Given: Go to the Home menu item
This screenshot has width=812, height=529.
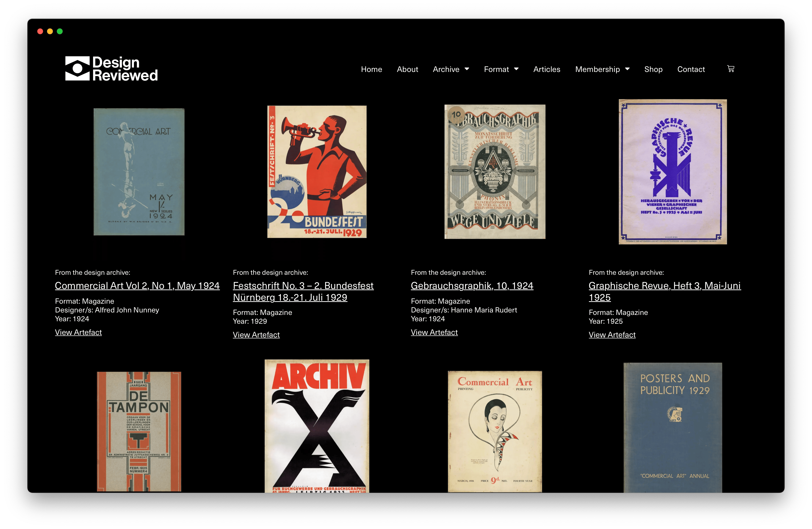Looking at the screenshot, I should pos(371,69).
